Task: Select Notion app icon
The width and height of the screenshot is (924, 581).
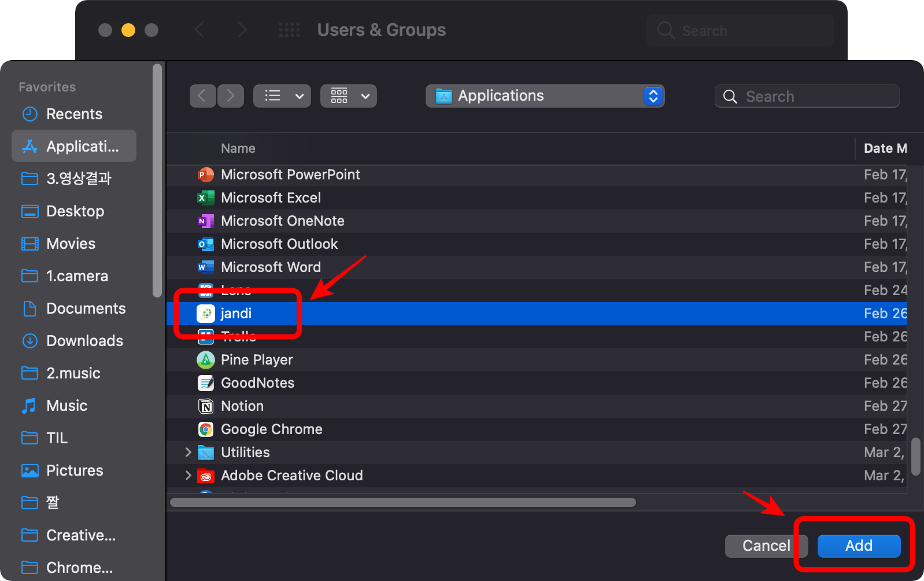Action: click(205, 406)
